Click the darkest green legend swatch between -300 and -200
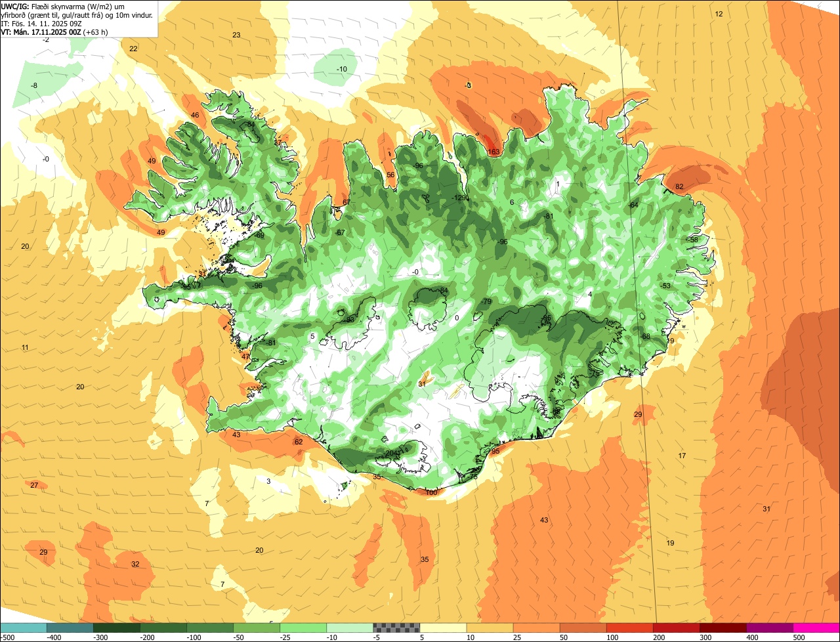This screenshot has width=840, height=642. (x=117, y=628)
